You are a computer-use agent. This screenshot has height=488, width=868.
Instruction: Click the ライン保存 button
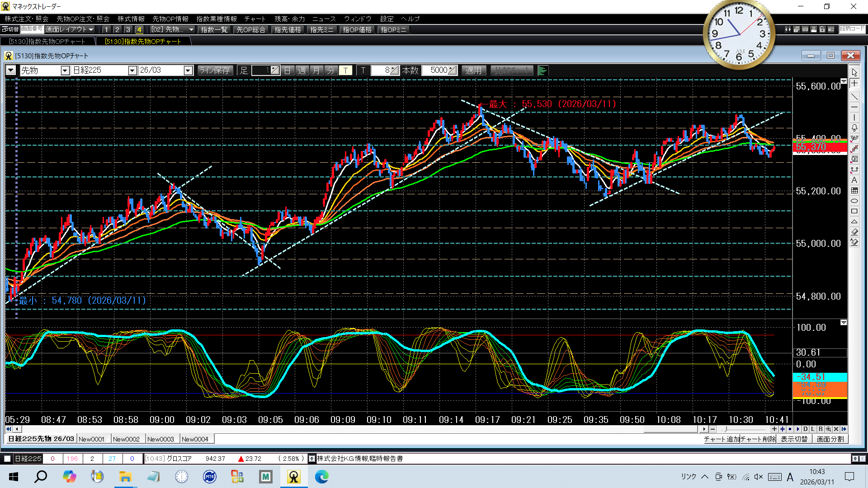pos(215,70)
